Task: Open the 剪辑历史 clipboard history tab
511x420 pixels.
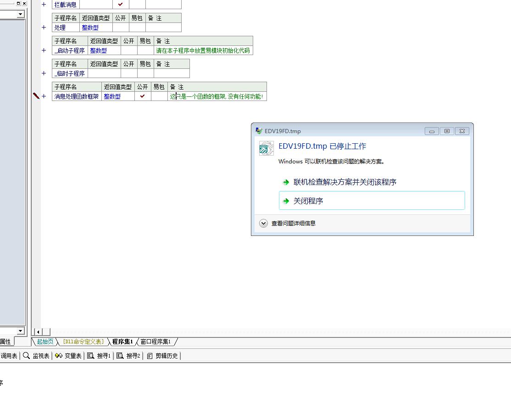Action: pyautogui.click(x=162, y=356)
